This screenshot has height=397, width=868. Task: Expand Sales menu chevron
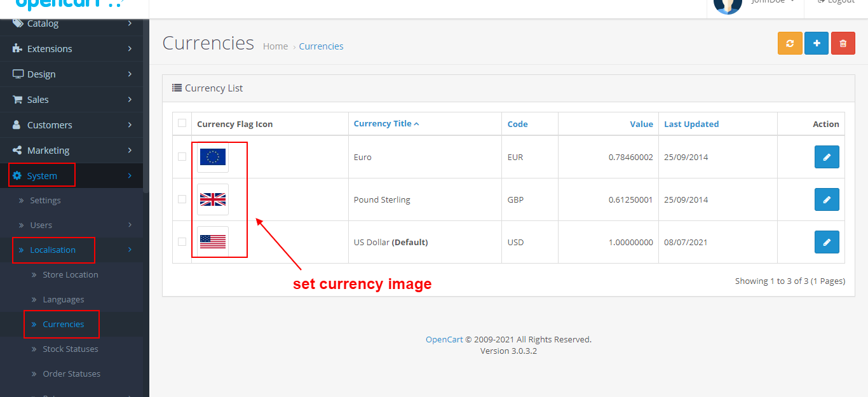(130, 100)
